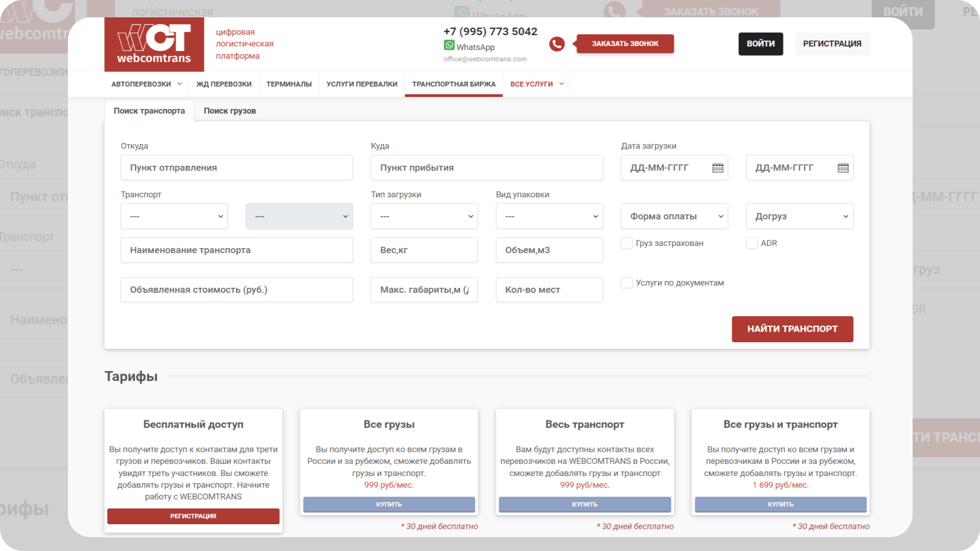Click Бесплатный доступ tariff title

pyautogui.click(x=193, y=424)
